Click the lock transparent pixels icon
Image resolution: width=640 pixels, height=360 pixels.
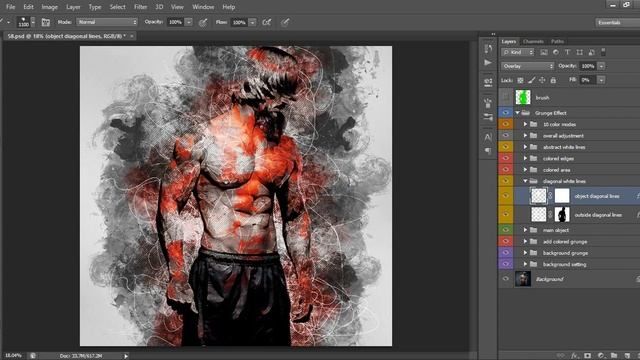coord(520,80)
